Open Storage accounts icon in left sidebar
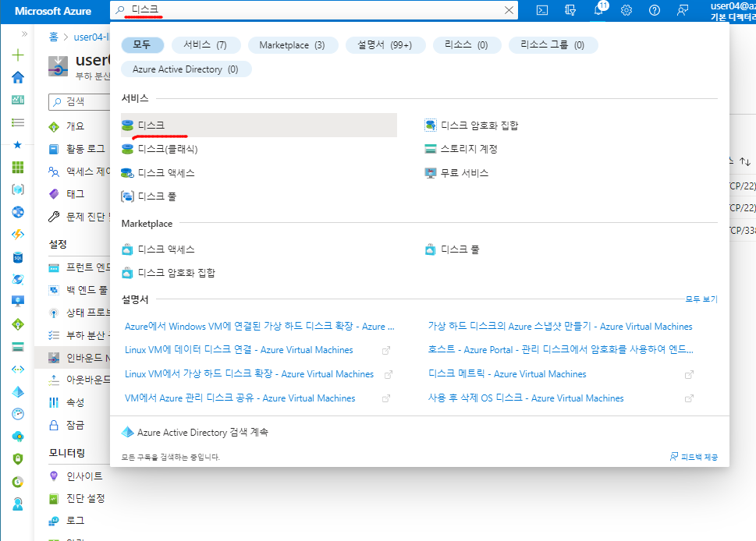The height and width of the screenshot is (541, 756). [18, 347]
